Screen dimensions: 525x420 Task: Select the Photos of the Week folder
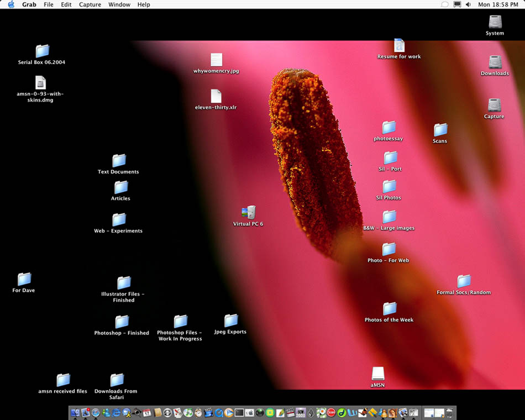coord(390,308)
